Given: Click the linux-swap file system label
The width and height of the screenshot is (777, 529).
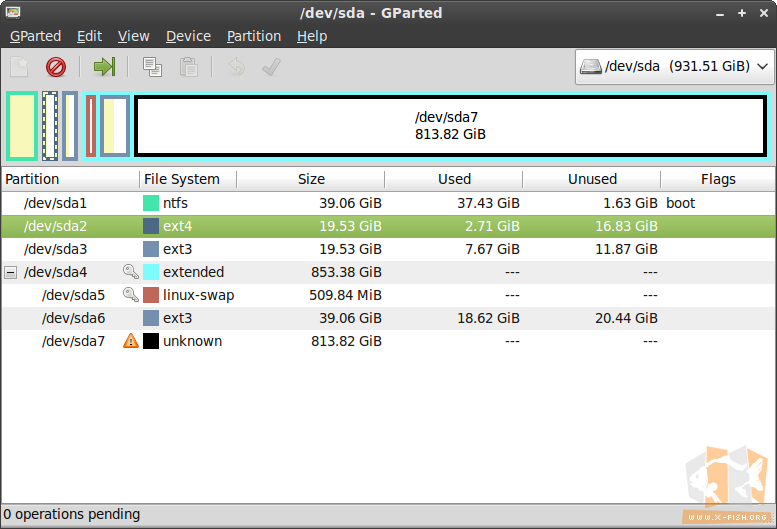Looking at the screenshot, I should 198,295.
